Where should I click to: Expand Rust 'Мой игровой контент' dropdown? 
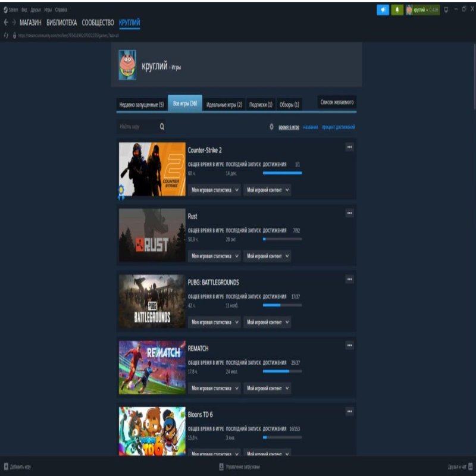tap(267, 256)
